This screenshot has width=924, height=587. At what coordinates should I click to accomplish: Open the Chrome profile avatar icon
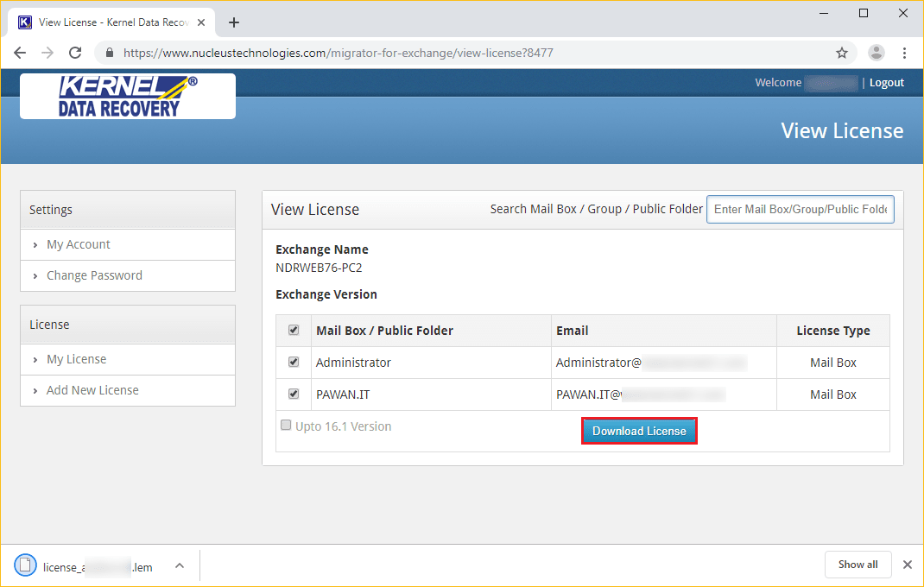click(877, 53)
